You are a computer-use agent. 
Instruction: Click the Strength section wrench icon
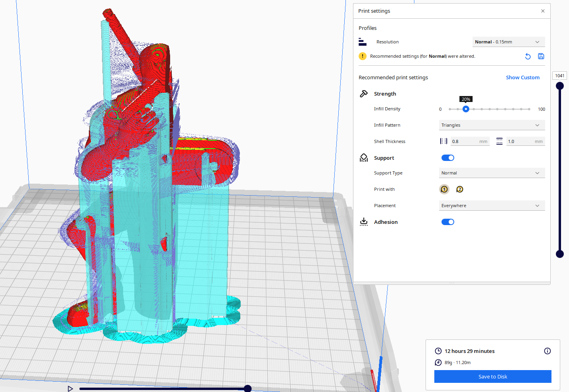coord(363,93)
